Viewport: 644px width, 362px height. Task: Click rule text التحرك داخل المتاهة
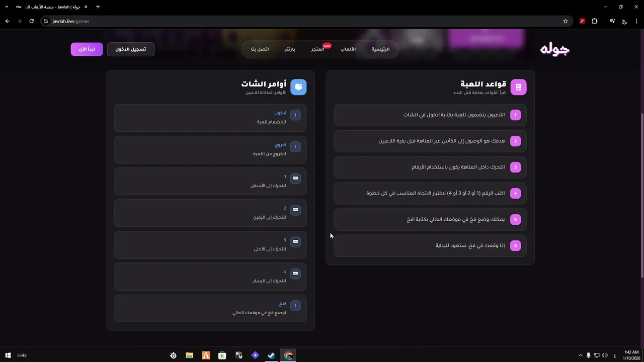[x=458, y=167]
